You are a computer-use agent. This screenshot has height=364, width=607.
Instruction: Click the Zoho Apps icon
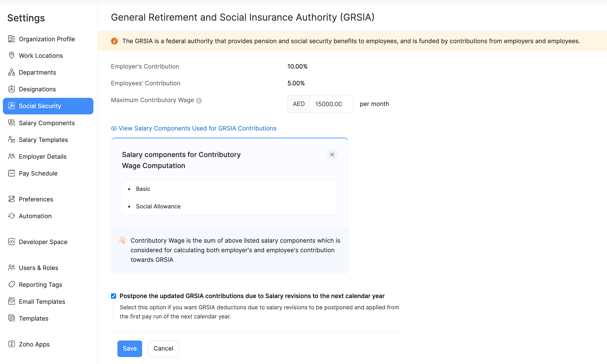(12, 344)
